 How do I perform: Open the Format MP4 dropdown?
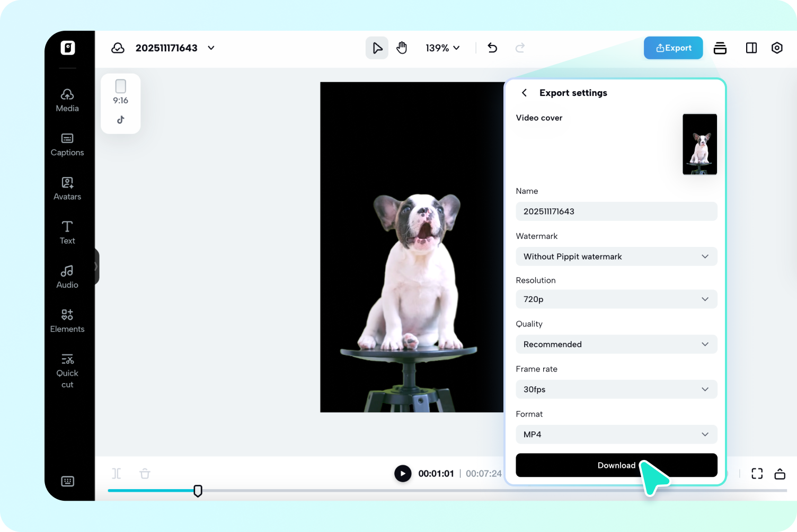point(616,434)
